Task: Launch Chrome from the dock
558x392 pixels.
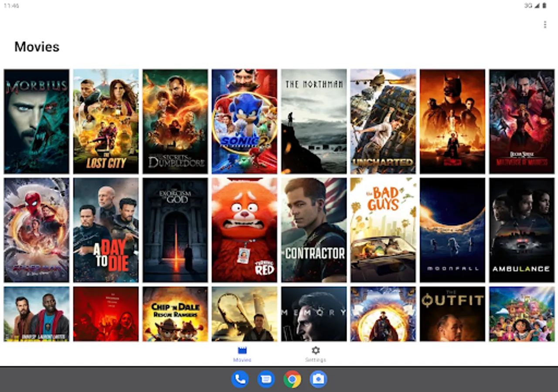Action: [292, 379]
